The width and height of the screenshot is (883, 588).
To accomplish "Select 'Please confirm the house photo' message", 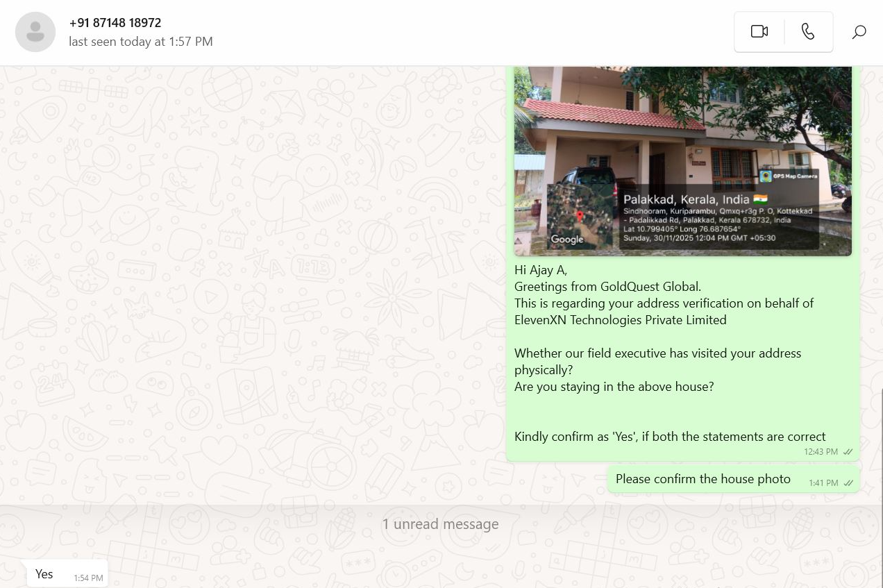I will [x=703, y=479].
